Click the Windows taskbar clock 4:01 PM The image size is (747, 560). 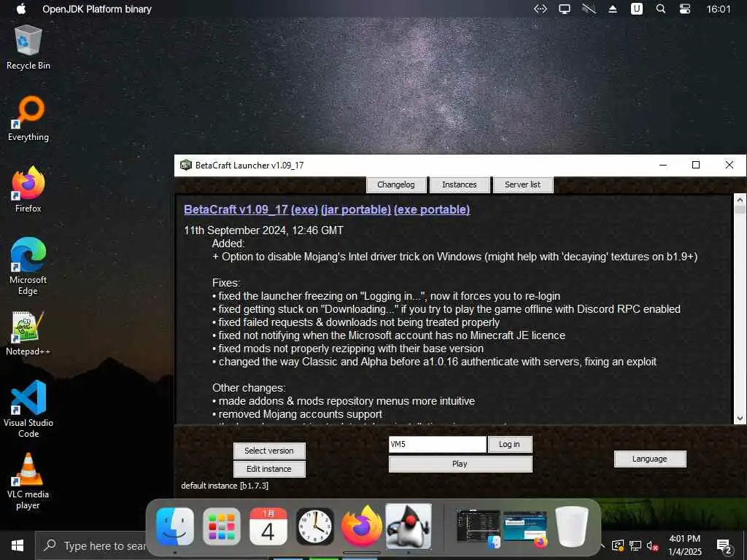[684, 545]
